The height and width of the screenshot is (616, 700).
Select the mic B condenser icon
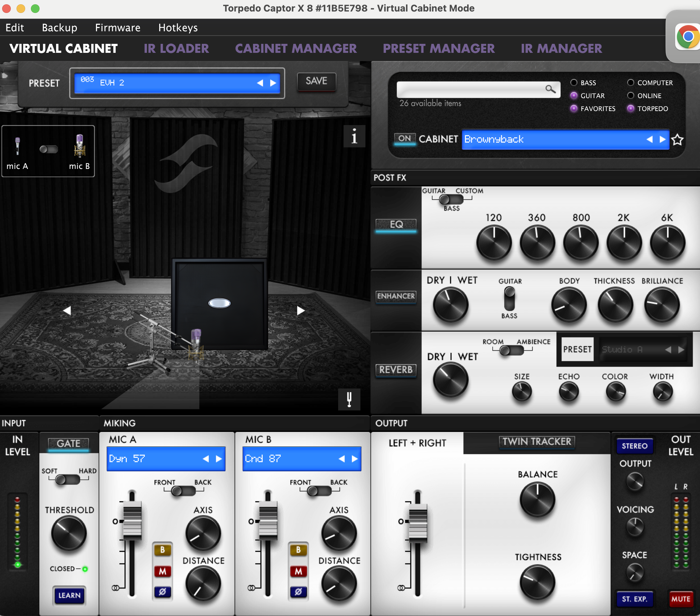(79, 147)
